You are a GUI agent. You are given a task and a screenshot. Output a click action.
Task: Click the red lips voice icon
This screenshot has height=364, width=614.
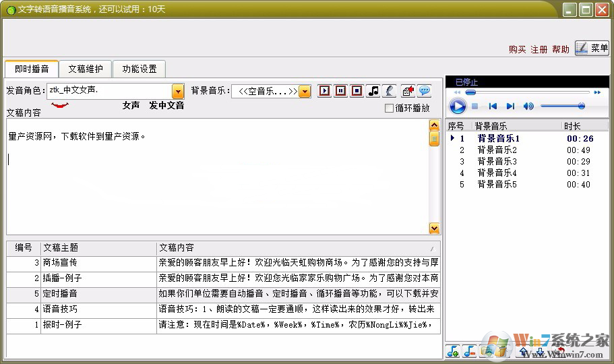tap(60, 104)
